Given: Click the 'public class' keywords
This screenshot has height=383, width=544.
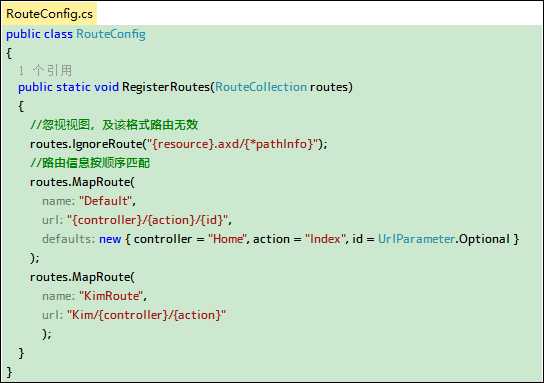Looking at the screenshot, I should [39, 34].
